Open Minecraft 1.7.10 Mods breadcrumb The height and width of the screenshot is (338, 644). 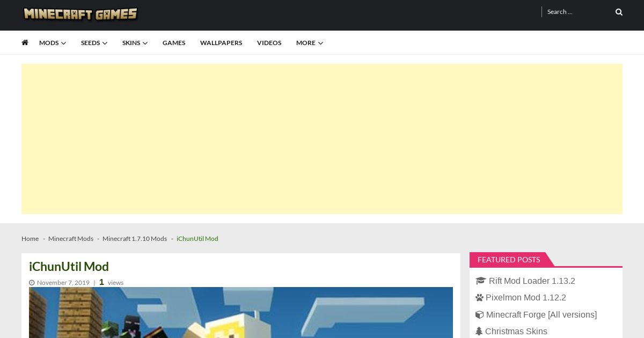135,239
